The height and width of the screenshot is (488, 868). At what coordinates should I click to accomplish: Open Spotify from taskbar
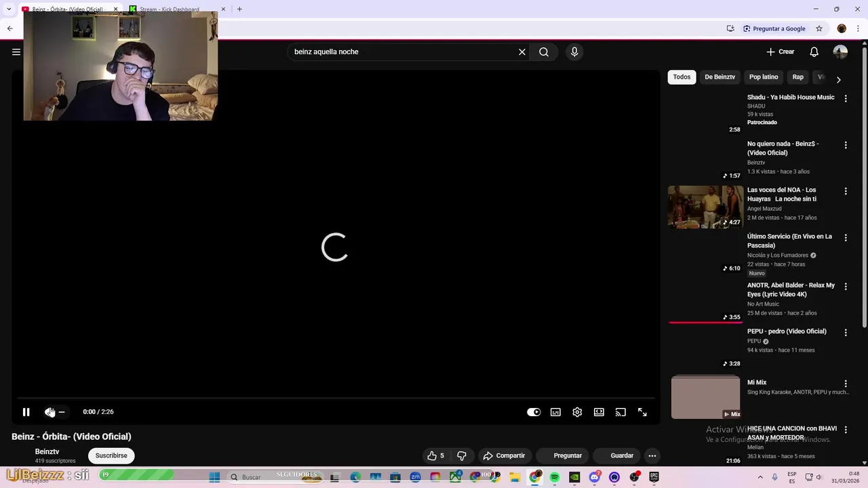coord(555,477)
